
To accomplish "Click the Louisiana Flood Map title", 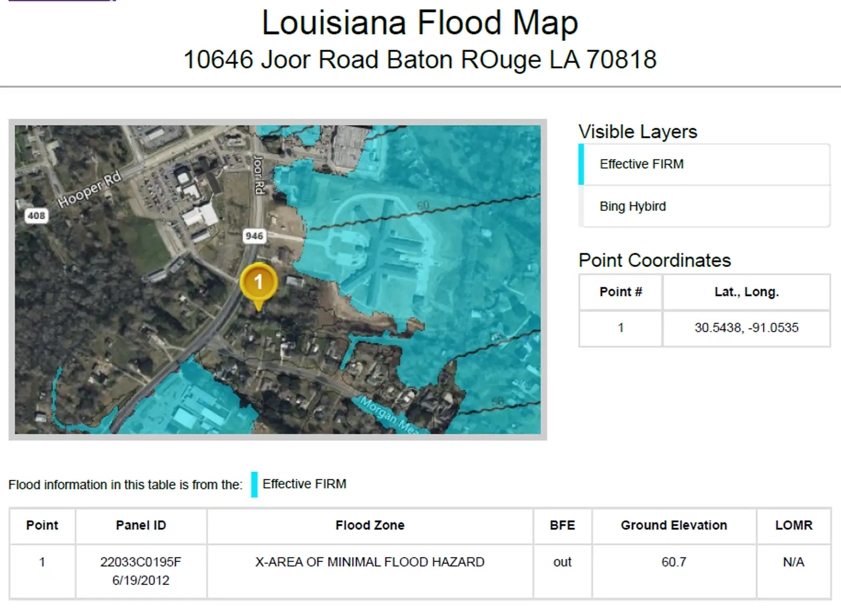I will [420, 23].
